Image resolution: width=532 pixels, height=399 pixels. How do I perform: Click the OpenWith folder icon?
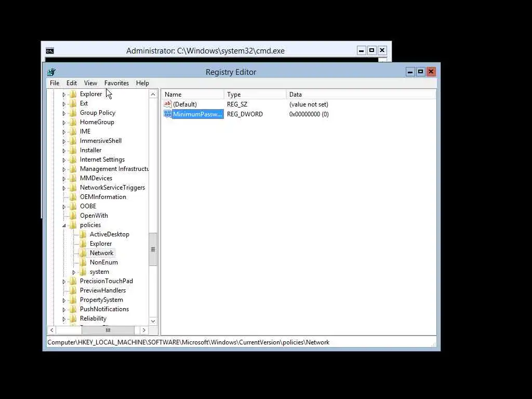click(73, 216)
